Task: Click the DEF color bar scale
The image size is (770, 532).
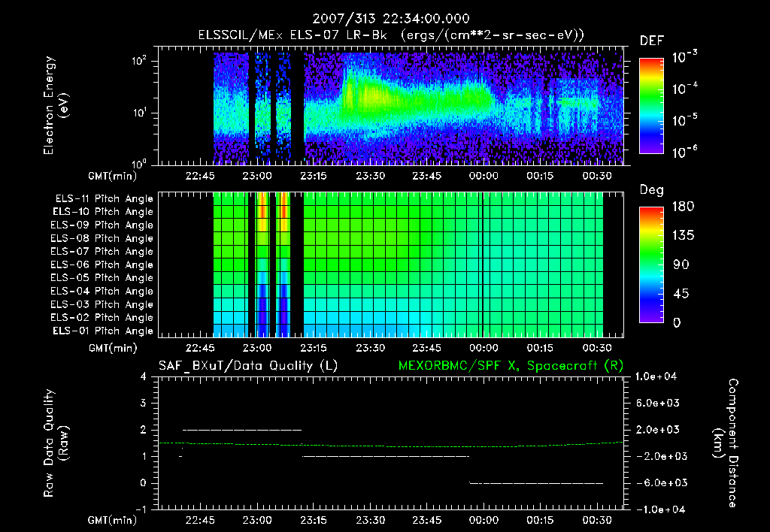Action: tap(651, 105)
